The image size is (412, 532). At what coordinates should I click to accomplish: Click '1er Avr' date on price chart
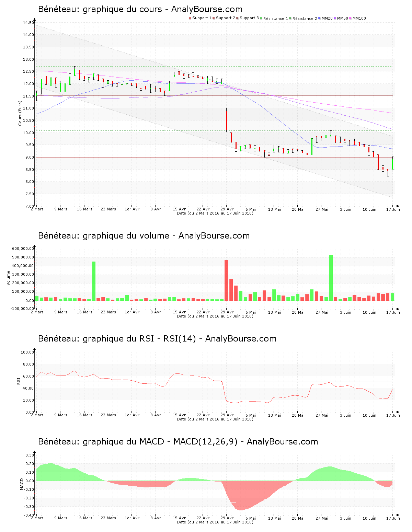coord(132,209)
